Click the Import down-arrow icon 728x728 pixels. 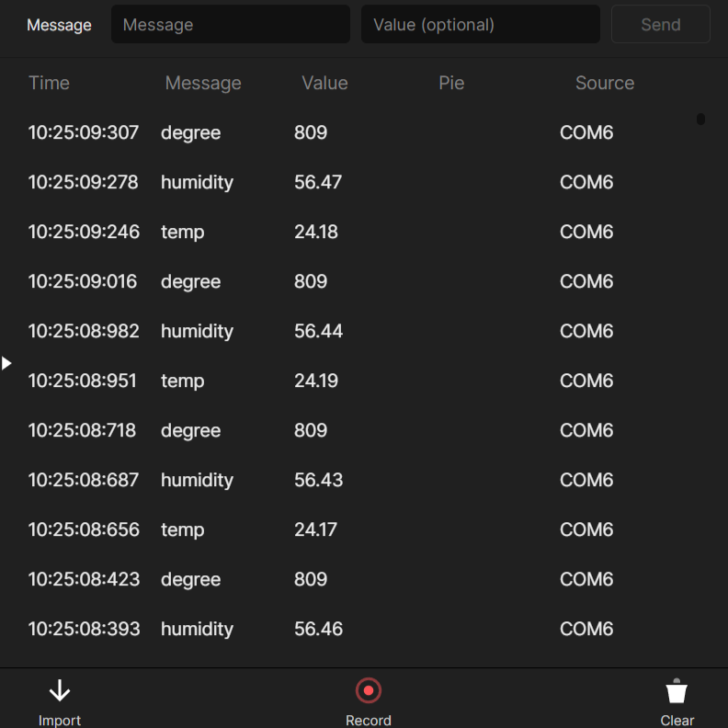(60, 691)
